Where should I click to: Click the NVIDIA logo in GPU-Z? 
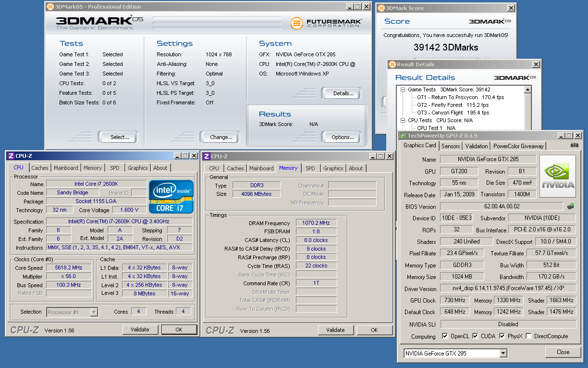pos(558,176)
